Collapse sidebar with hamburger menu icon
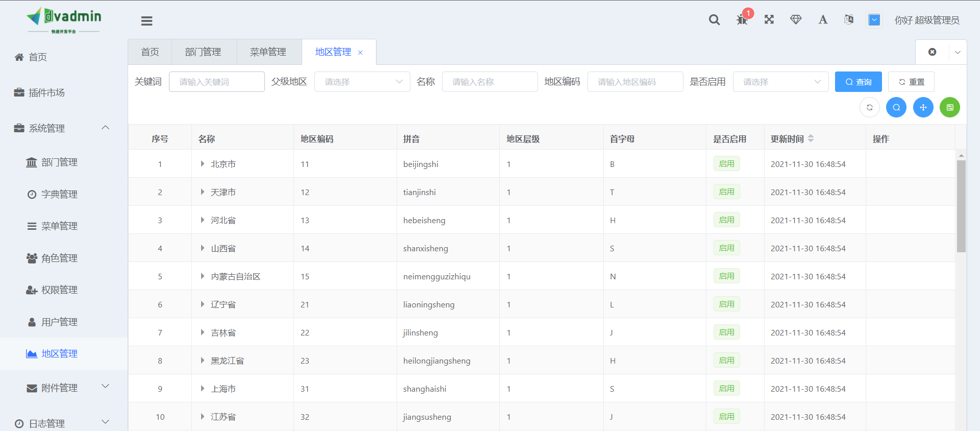This screenshot has height=431, width=980. pos(147,21)
